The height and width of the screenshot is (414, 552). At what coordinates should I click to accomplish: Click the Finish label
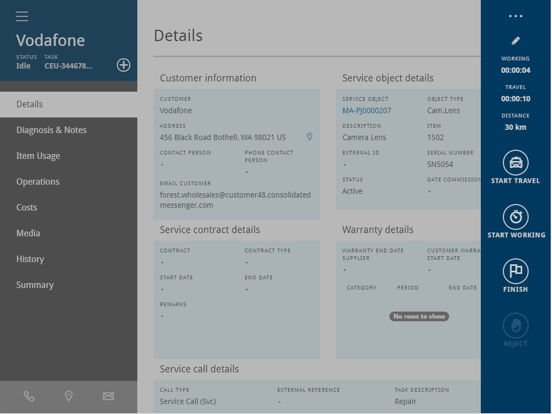tap(515, 289)
